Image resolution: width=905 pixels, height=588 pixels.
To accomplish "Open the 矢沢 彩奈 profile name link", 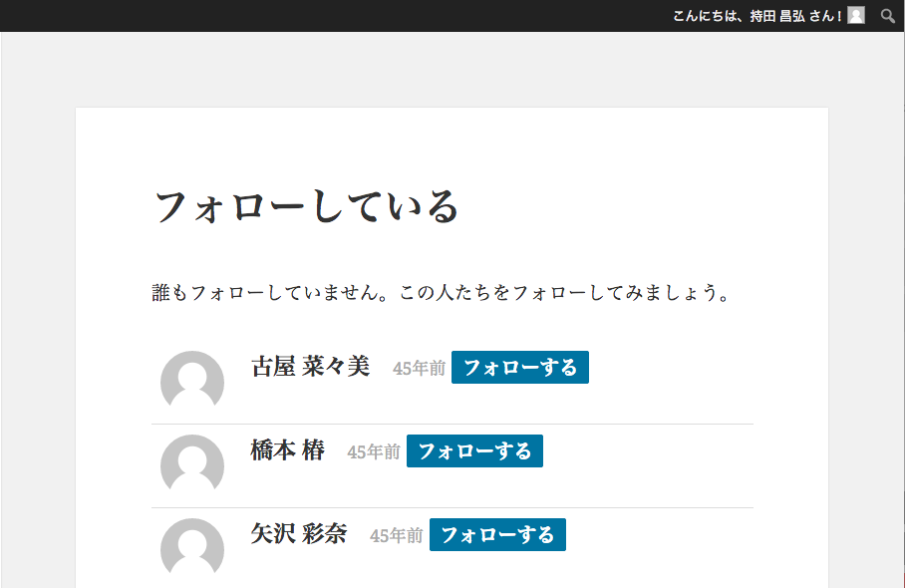I will [298, 534].
